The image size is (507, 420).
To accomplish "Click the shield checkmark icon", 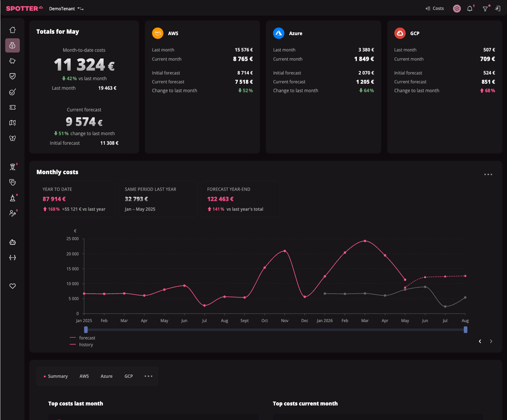I will coord(12,76).
